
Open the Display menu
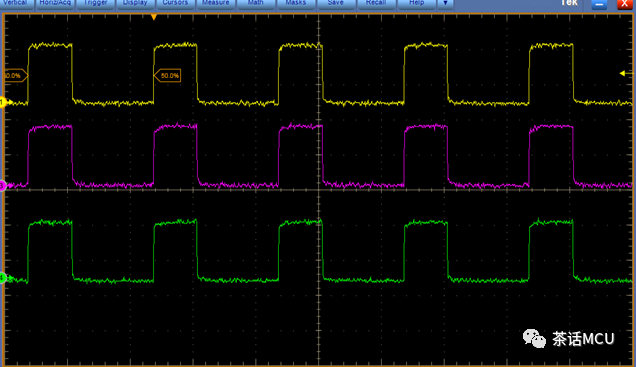point(135,3)
